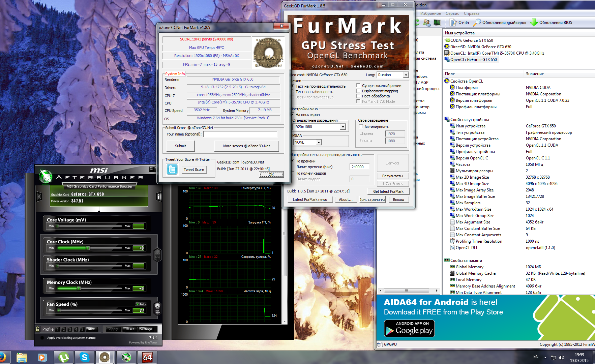Switch to AIDA64 via taskbar icon
The image size is (595, 364).
coord(147,357)
